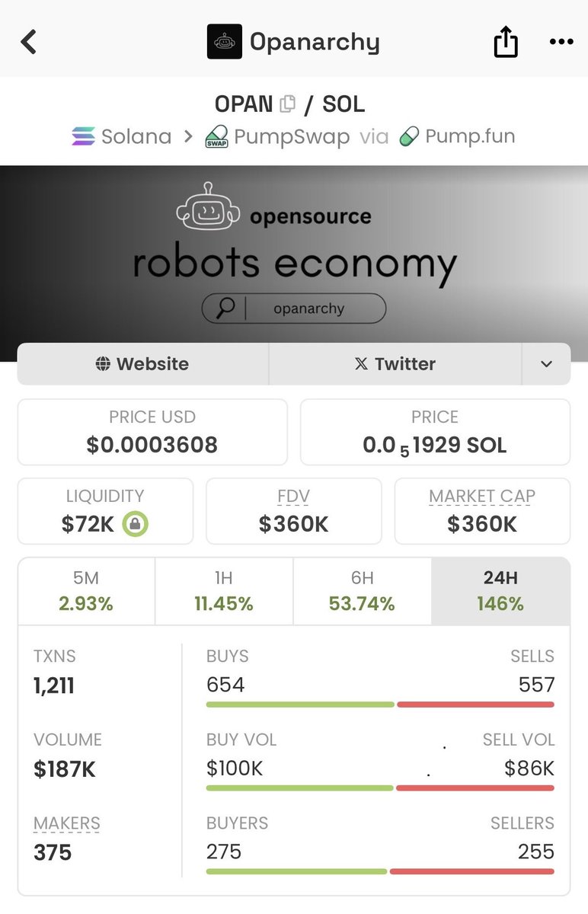Tap the Opanarchy robot logo icon
The height and width of the screenshot is (914, 588).
click(224, 42)
